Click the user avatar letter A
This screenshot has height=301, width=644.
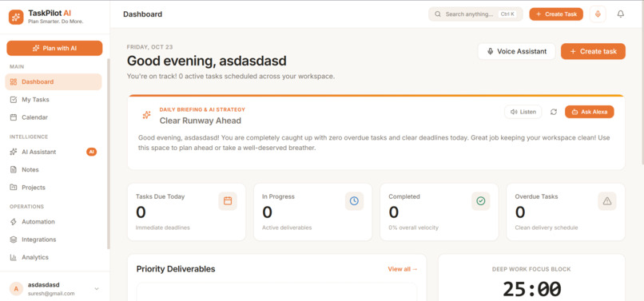(x=16, y=289)
